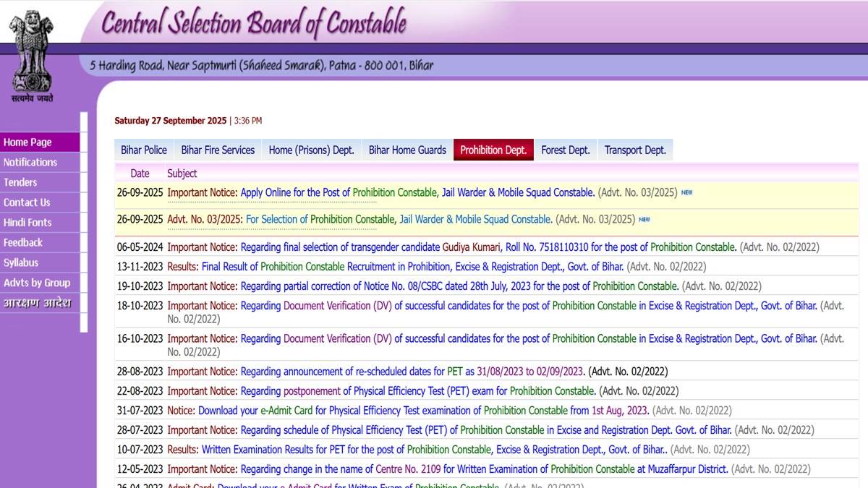Go to Notifications in the sidebar
This screenshot has height=488, width=868.
tap(40, 163)
